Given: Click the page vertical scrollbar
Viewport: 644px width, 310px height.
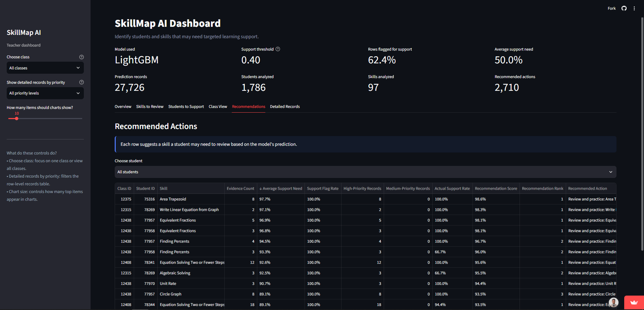Looking at the screenshot, I should coord(642,134).
